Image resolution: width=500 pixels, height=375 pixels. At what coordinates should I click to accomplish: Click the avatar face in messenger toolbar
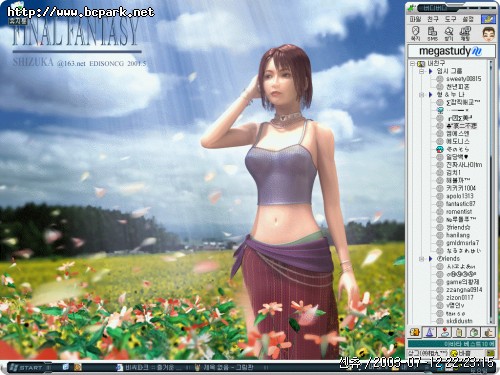point(488,34)
